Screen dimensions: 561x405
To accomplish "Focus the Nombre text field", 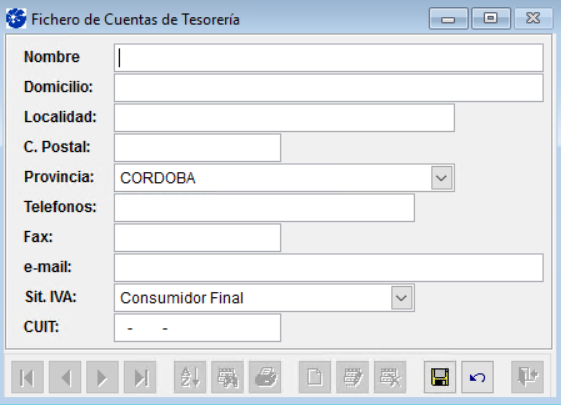I will [x=328, y=58].
